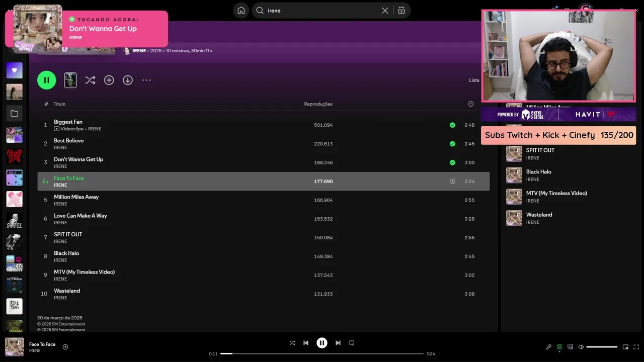The width and height of the screenshot is (644, 362).
Task: Show lyrics with the microphone icon
Action: click(x=549, y=347)
